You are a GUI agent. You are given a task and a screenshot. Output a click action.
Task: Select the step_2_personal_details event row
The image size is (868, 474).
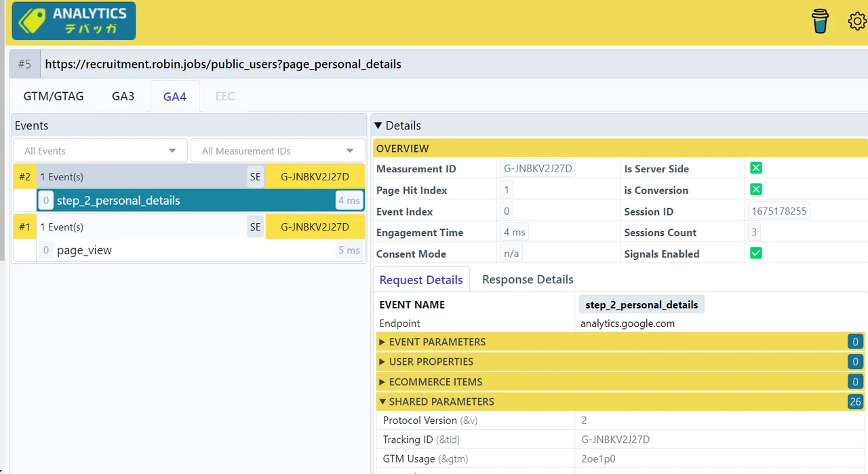(201, 201)
